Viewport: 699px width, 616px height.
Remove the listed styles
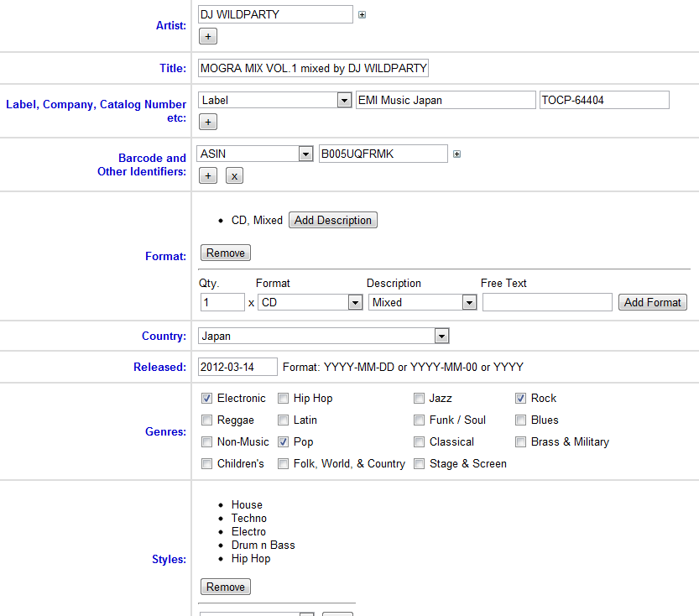226,587
